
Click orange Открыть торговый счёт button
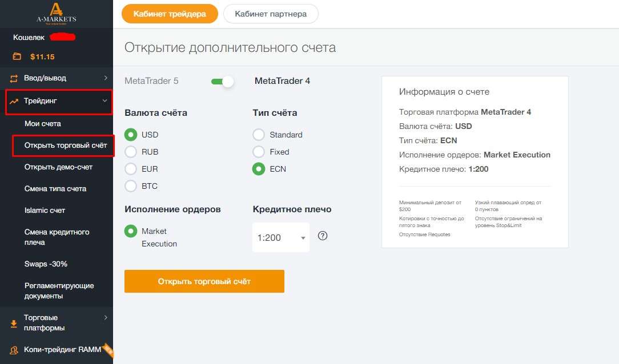(x=204, y=281)
